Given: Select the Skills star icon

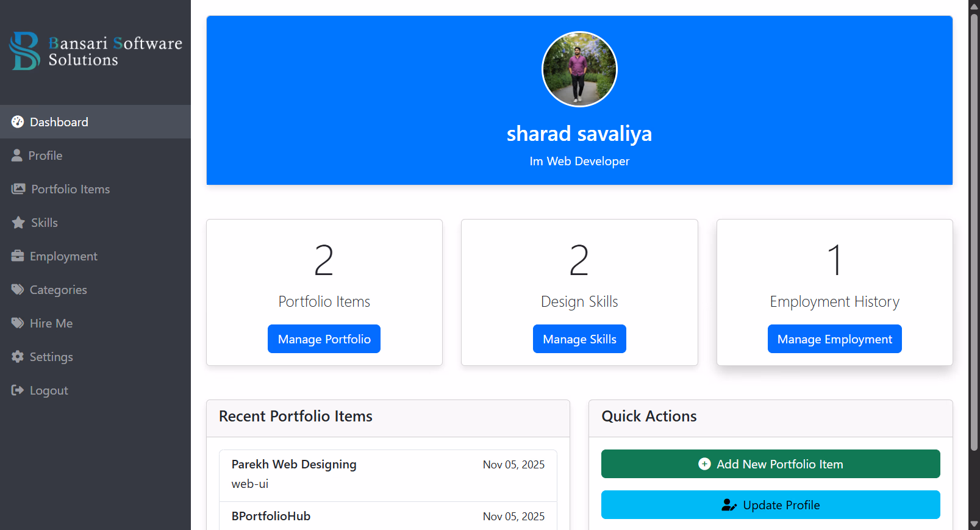Looking at the screenshot, I should [18, 222].
